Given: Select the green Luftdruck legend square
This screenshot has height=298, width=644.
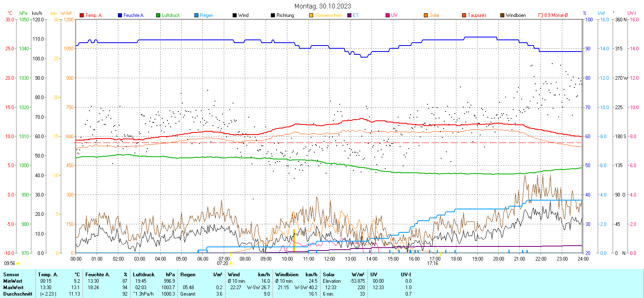Looking at the screenshot, I should pos(158,15).
